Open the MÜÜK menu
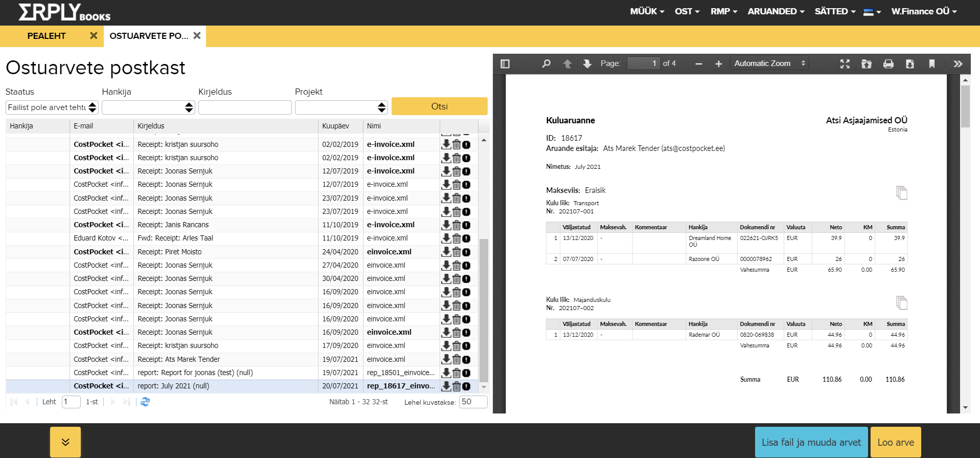Image resolution: width=980 pixels, height=458 pixels. point(647,11)
